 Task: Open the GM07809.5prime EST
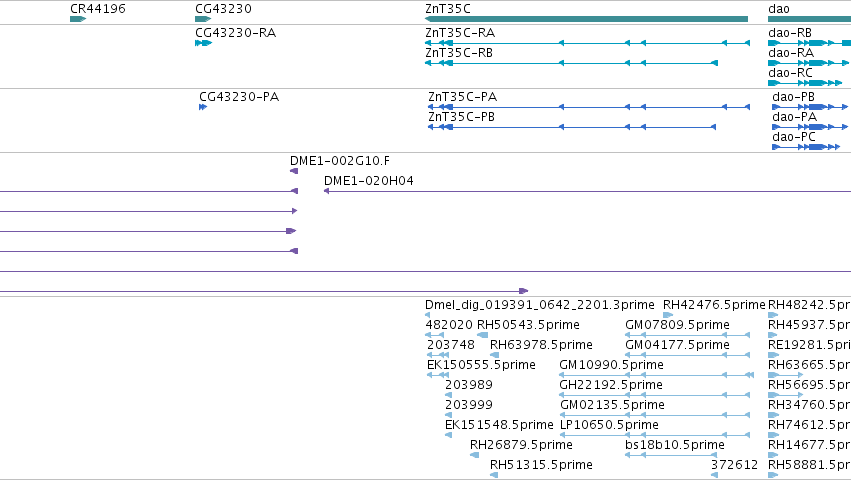677,325
